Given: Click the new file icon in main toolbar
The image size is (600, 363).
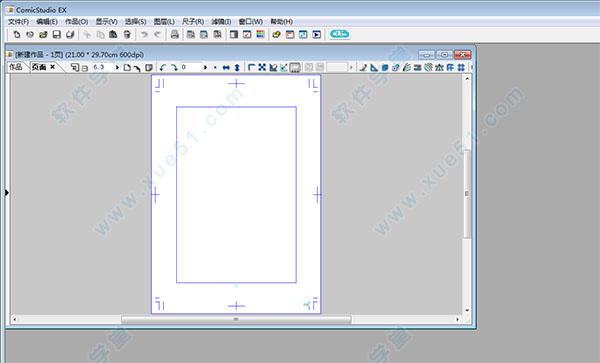Looking at the screenshot, I should point(16,34).
